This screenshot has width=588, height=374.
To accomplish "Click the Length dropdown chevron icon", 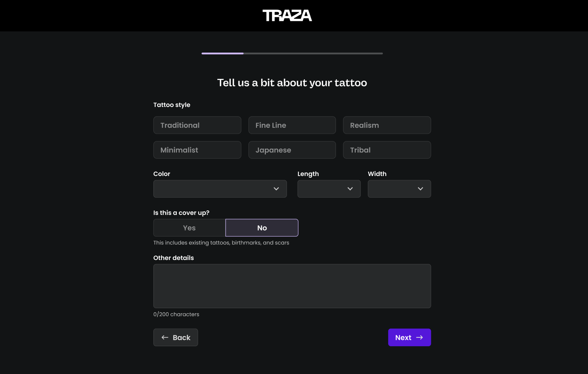I will tap(350, 189).
